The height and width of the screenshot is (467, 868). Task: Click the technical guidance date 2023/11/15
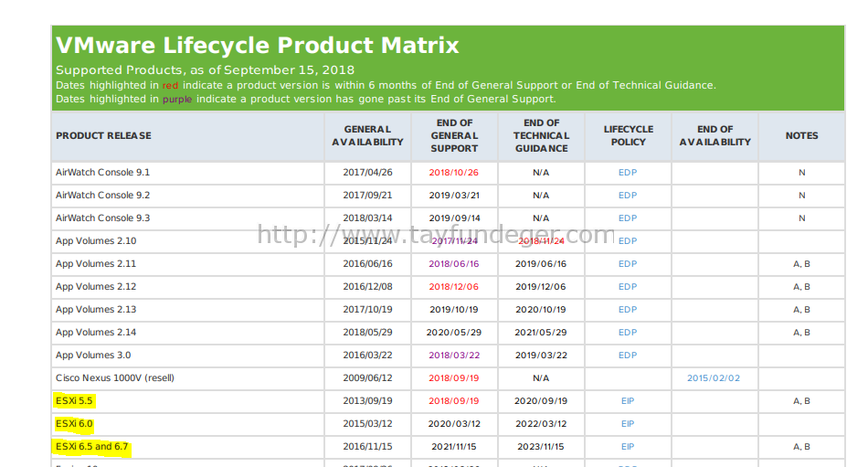pyautogui.click(x=541, y=447)
